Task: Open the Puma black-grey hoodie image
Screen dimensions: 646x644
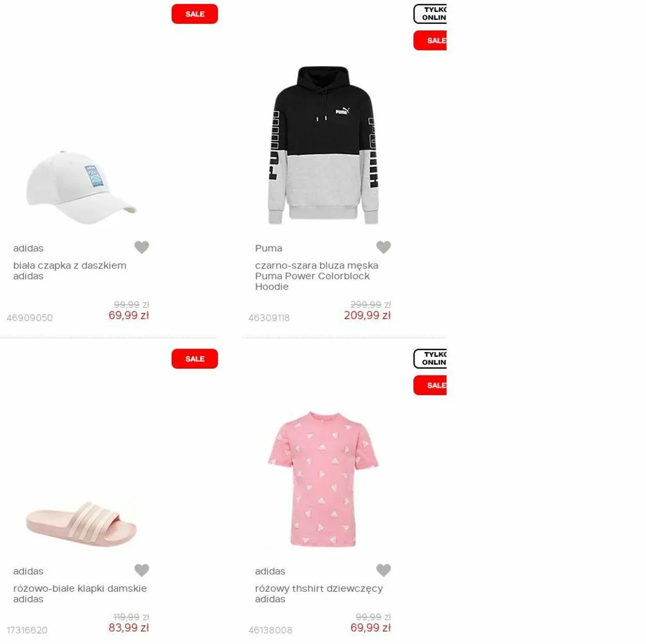Action: pos(323,145)
